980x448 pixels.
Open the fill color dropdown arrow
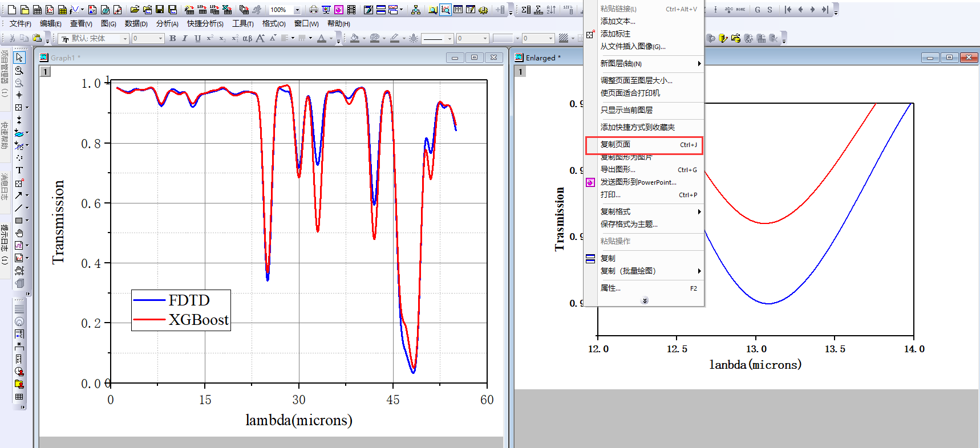click(364, 38)
